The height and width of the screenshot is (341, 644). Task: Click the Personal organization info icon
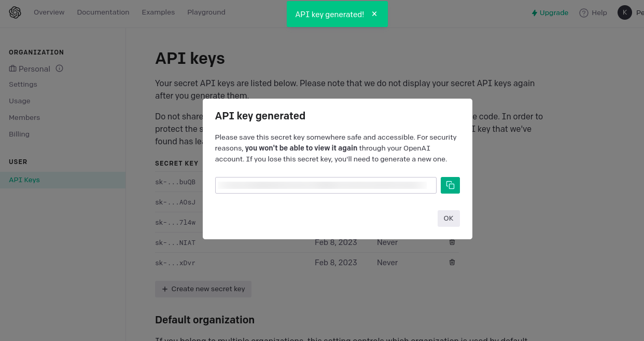coord(59,69)
